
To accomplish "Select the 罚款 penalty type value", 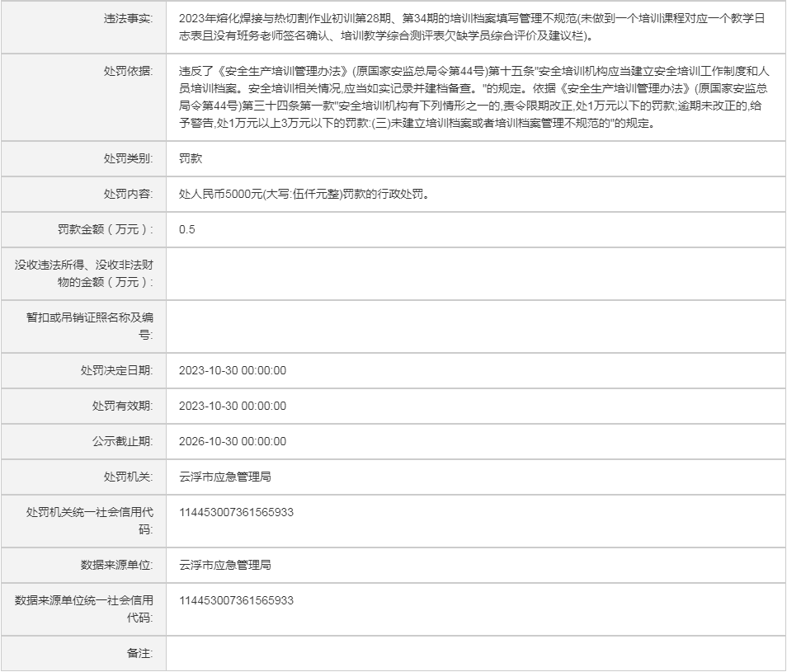I will [x=190, y=159].
